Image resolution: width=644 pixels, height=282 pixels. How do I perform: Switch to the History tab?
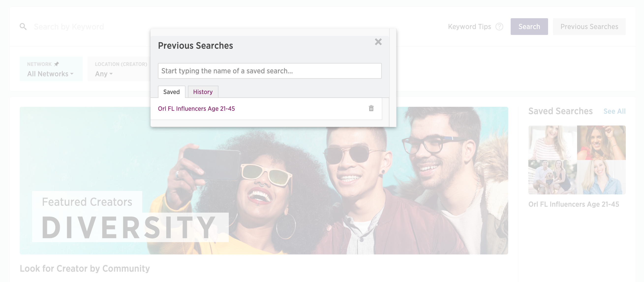203,92
